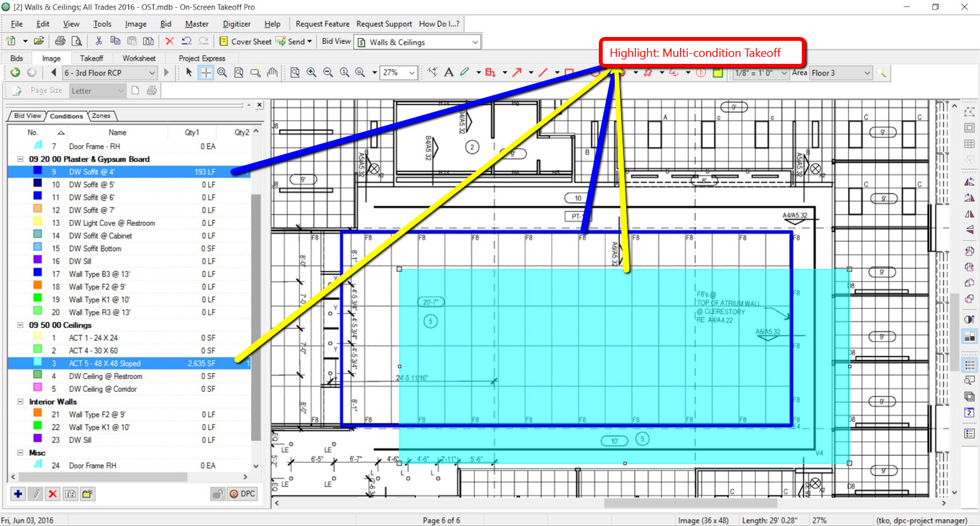The width and height of the screenshot is (980, 526).
Task: Click color swatch for Wall Type K1 @ 10' row 19
Action: tap(38, 298)
